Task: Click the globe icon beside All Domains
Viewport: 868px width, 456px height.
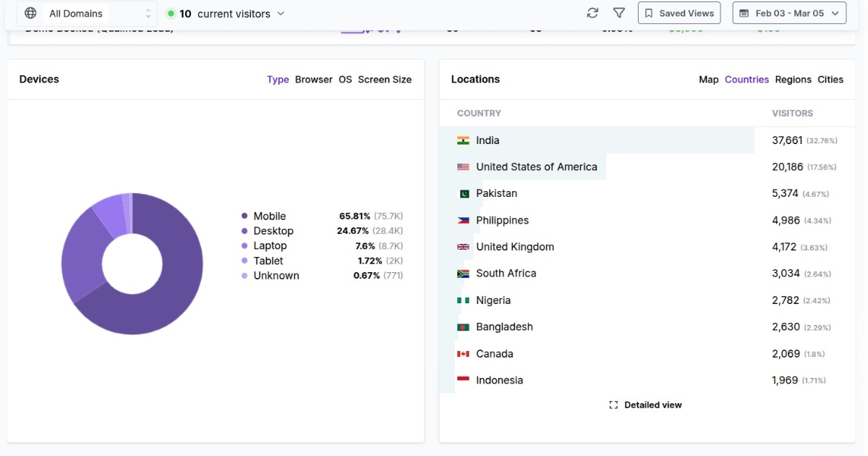Action: [29, 12]
